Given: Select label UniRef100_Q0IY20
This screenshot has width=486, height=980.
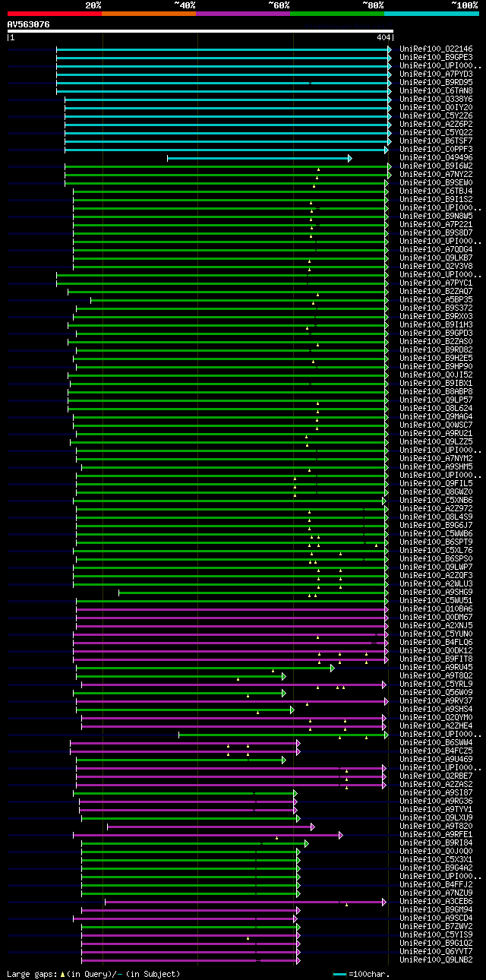Looking at the screenshot, I should (436, 107).
